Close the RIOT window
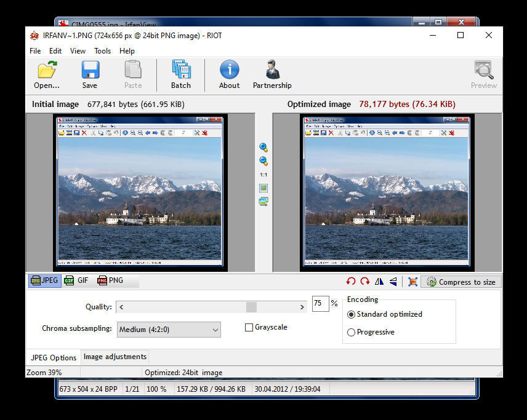 (x=489, y=35)
